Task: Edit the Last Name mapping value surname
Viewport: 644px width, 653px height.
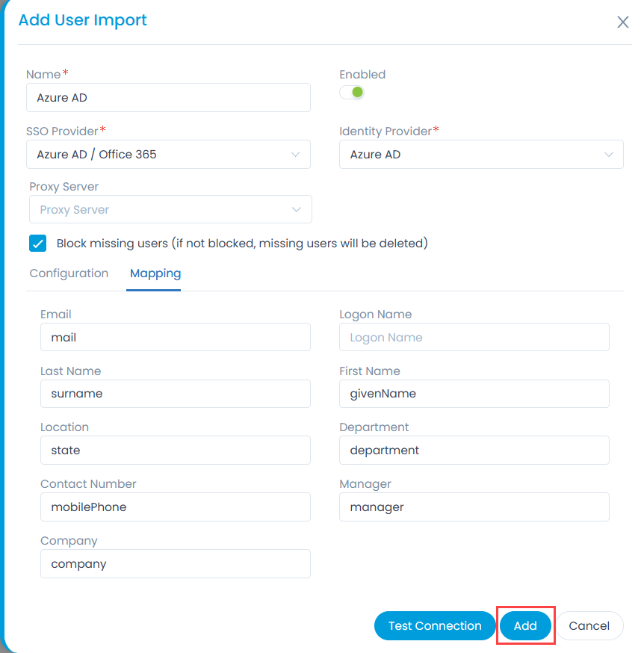Action: 175,394
